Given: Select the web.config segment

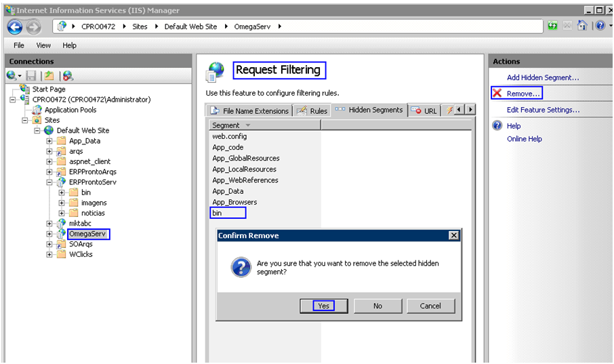Looking at the screenshot, I should (230, 136).
